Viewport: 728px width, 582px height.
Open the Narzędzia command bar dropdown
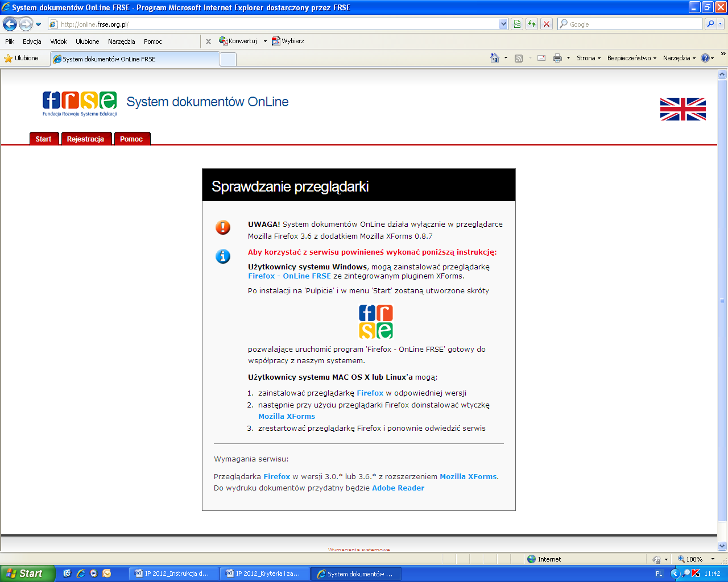(679, 58)
